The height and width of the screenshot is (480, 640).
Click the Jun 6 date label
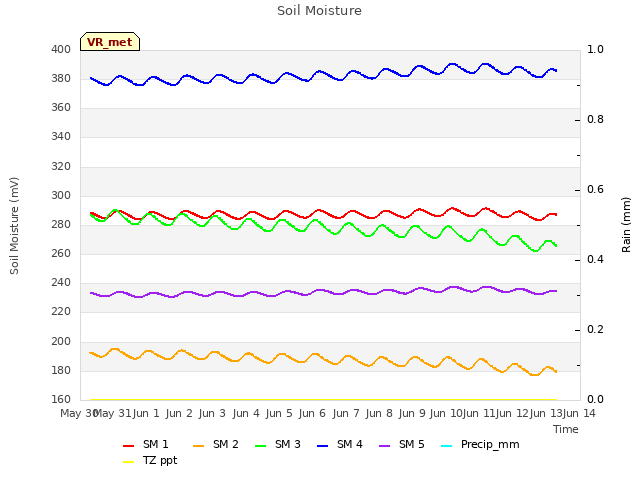pyautogui.click(x=312, y=413)
